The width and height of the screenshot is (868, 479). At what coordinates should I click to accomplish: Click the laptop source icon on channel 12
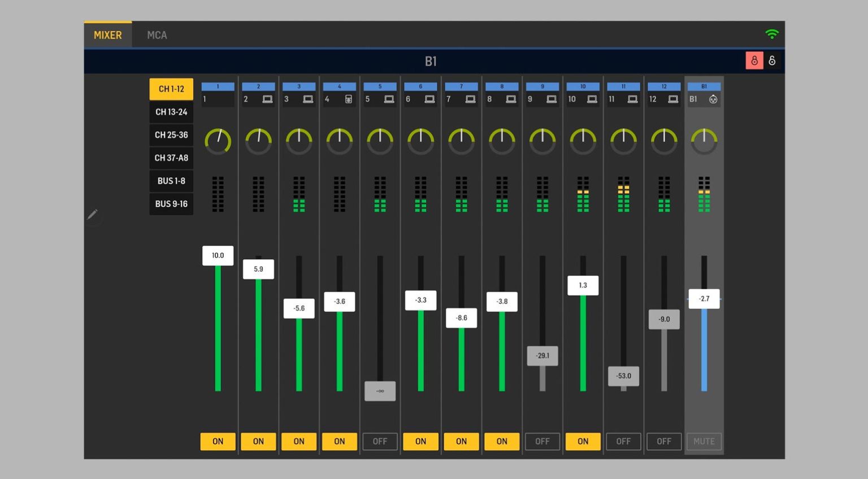click(x=674, y=99)
